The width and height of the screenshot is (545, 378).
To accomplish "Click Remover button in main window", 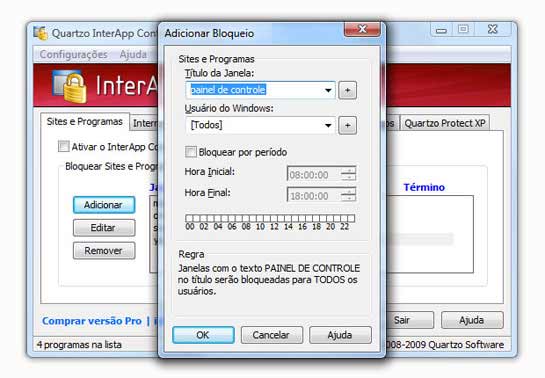I will coord(104,250).
